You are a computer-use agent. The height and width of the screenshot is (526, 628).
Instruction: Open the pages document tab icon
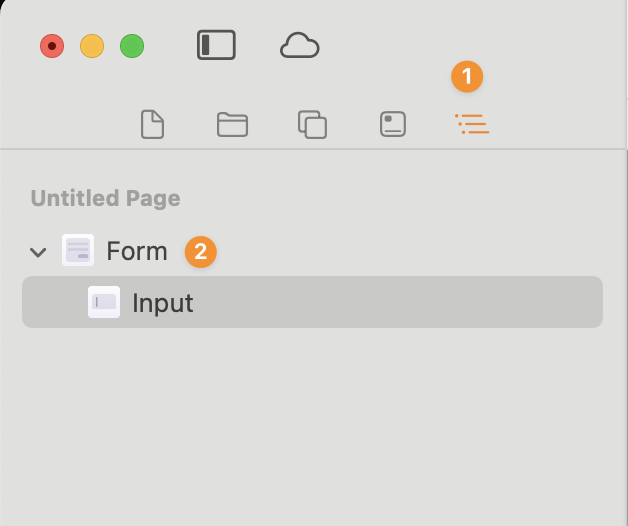coord(152,125)
